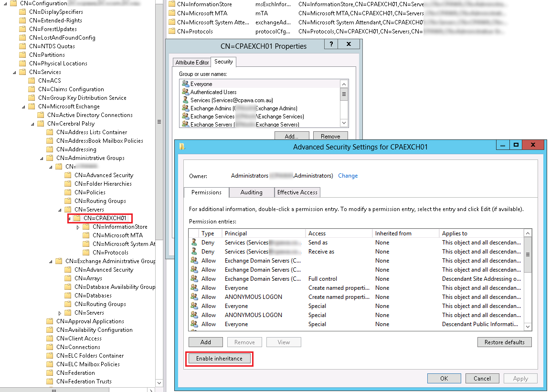550x392 pixels.
Task: Expand the CN=Servers node below Routing Groups
Action: (60, 313)
